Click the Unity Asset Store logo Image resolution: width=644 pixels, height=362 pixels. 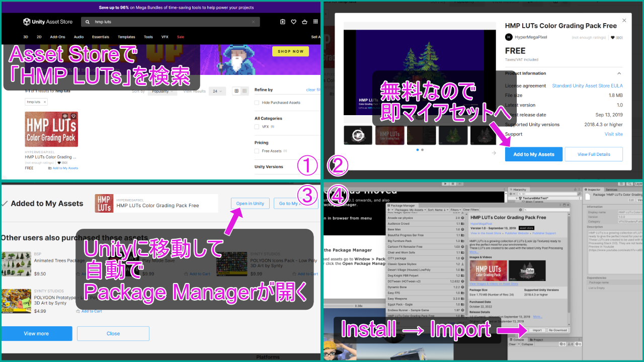click(48, 22)
